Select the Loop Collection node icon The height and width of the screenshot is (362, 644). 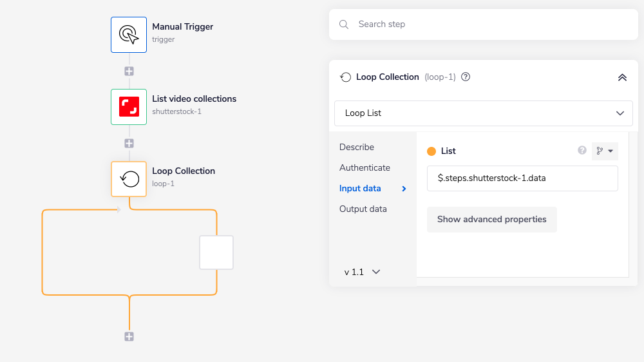coord(129,178)
